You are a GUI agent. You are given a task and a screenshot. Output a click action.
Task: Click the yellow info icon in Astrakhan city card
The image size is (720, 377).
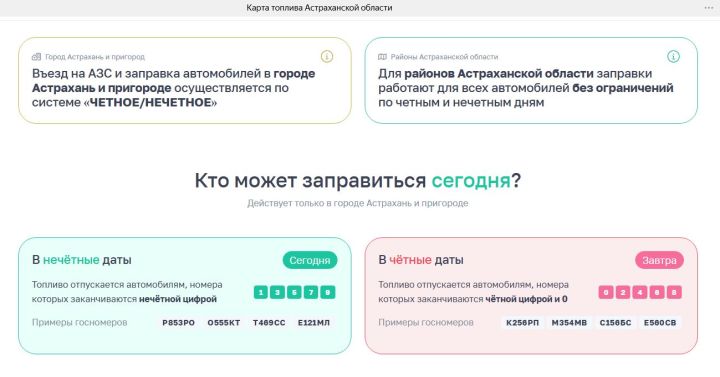click(x=326, y=56)
